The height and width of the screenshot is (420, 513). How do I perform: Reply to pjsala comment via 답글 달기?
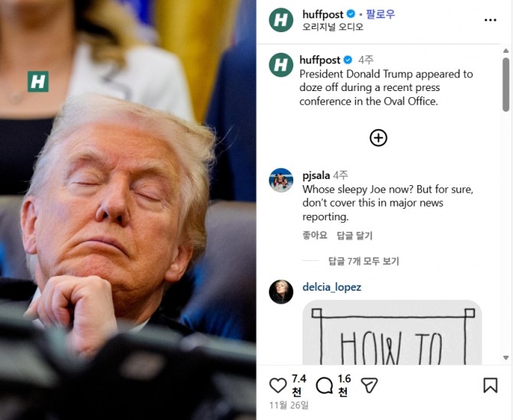(355, 236)
